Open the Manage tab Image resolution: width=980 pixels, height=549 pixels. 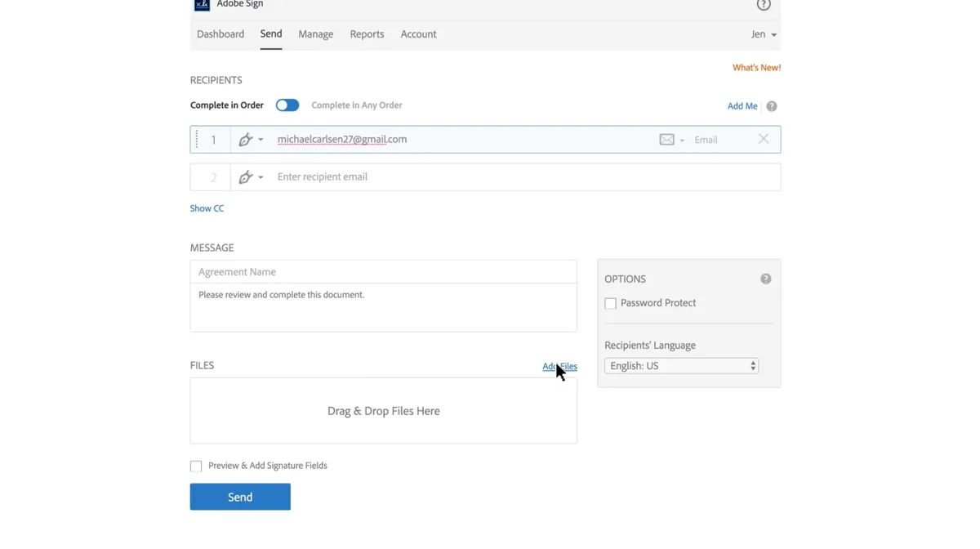tap(315, 34)
